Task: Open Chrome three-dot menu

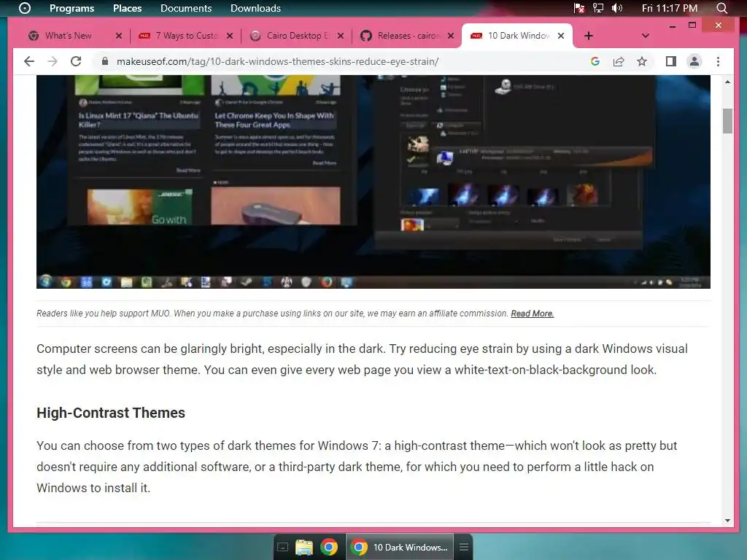Action: [x=718, y=61]
